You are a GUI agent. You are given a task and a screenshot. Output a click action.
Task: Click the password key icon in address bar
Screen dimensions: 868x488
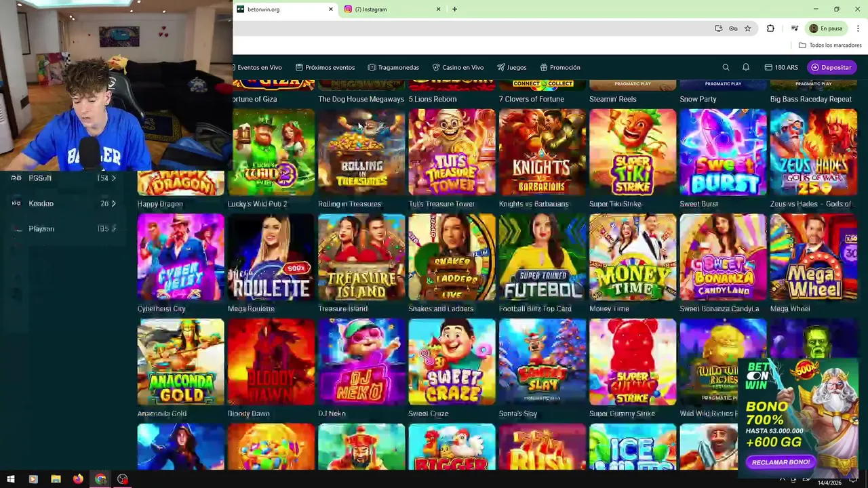tap(733, 28)
